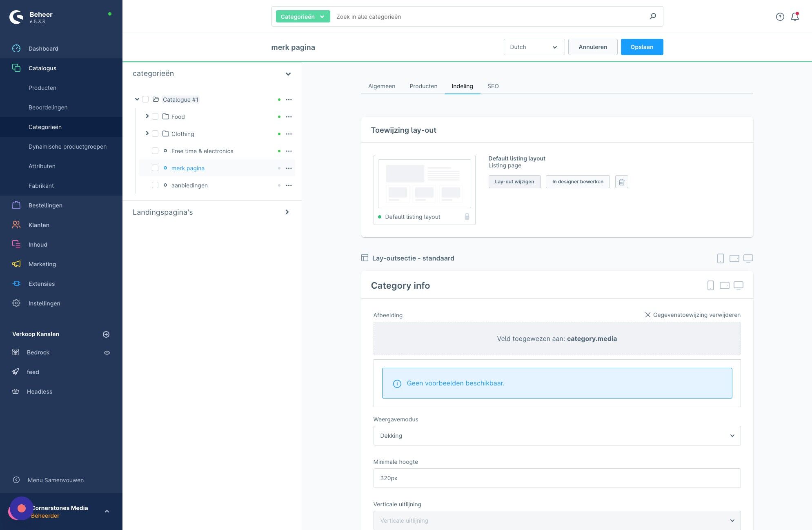The height and width of the screenshot is (530, 812).
Task: Expand the Landingspagina's section
Action: (x=287, y=212)
